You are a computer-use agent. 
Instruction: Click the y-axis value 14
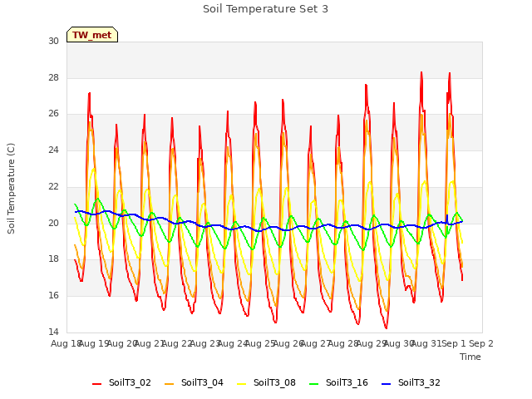(x=53, y=332)
